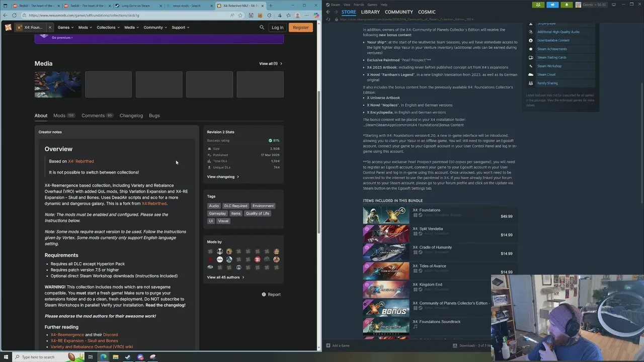Click the Add a Game plus icon
This screenshot has width=644, height=362.
(x=328, y=345)
